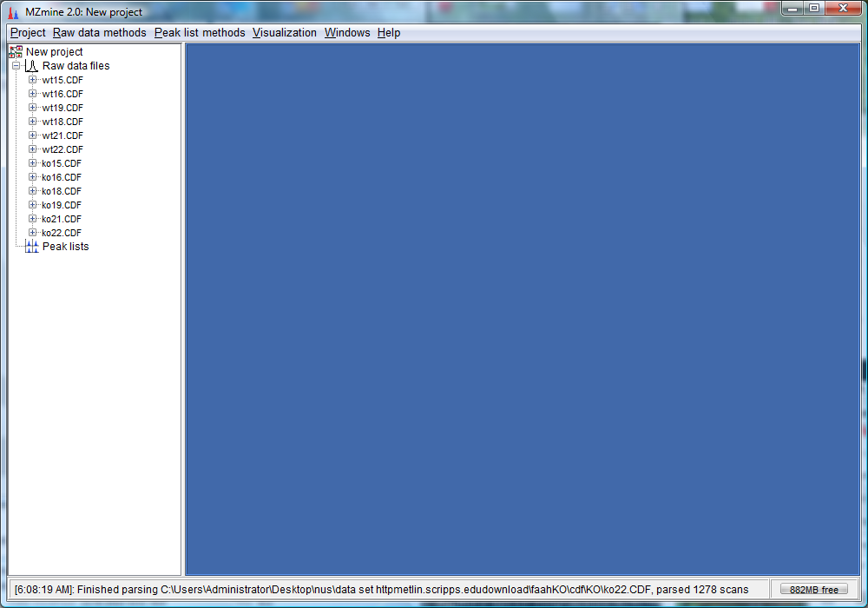Expand the ko22.CDF node
868x608 pixels.
33,233
